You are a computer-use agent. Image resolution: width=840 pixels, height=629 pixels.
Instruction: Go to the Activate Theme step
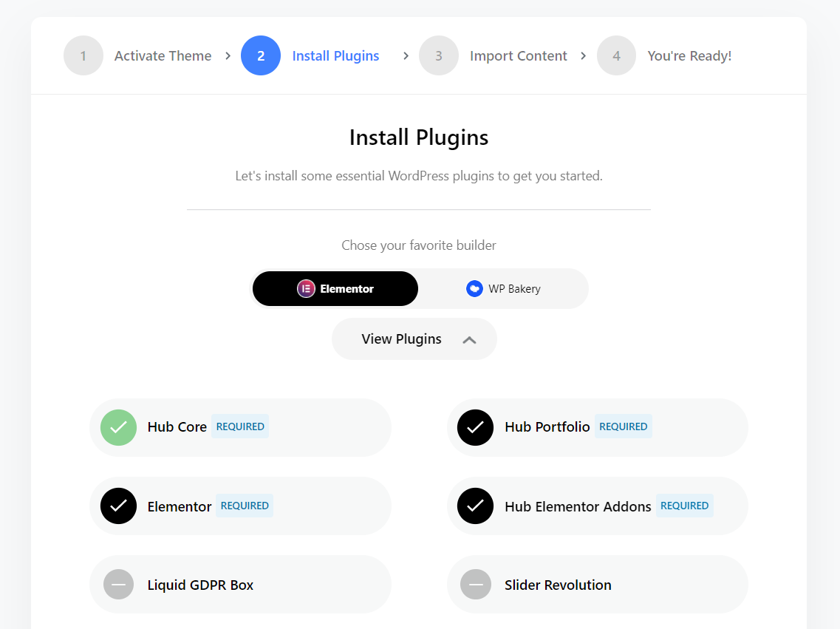(x=163, y=56)
